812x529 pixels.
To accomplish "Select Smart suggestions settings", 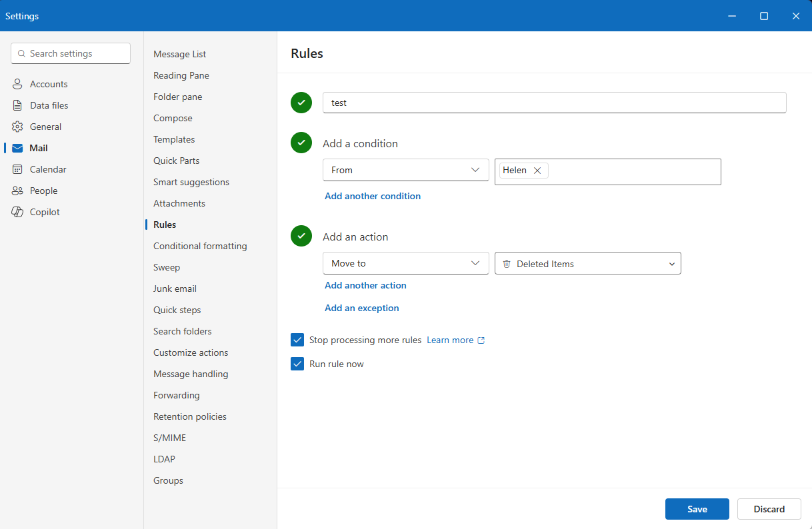I will pyautogui.click(x=191, y=182).
